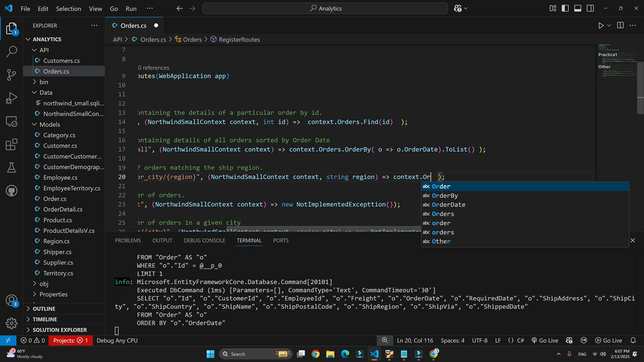The width and height of the screenshot is (644, 362).
Task: Open the Search view in activity bar
Action: point(12,51)
